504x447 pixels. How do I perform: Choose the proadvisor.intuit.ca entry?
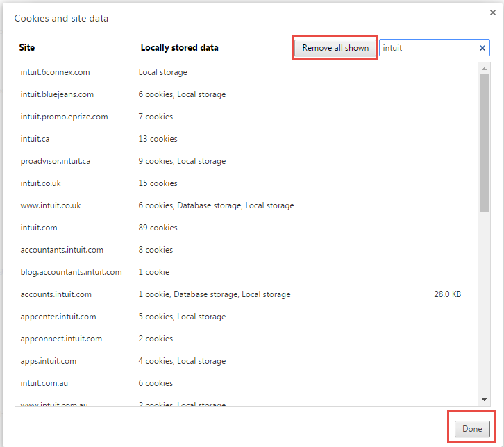point(246,161)
